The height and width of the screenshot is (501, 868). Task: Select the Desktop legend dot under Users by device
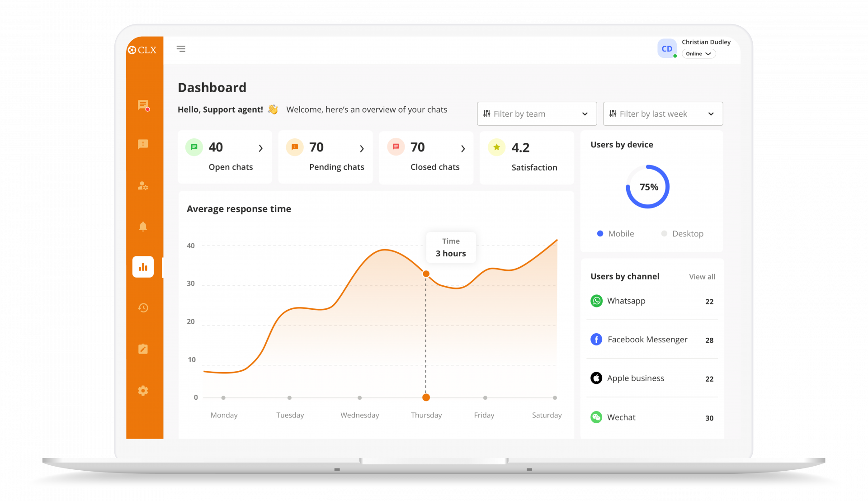[x=664, y=234]
